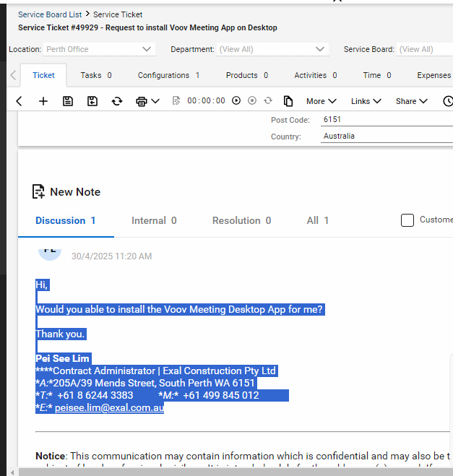
Task: Open the peisee.lim@exal.com.au email link
Action: coord(109,407)
